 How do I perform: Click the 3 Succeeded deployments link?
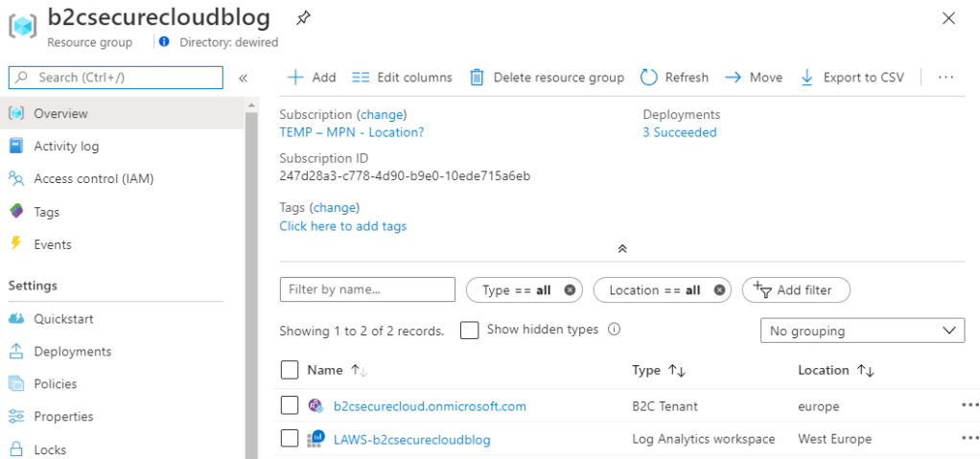pos(679,132)
